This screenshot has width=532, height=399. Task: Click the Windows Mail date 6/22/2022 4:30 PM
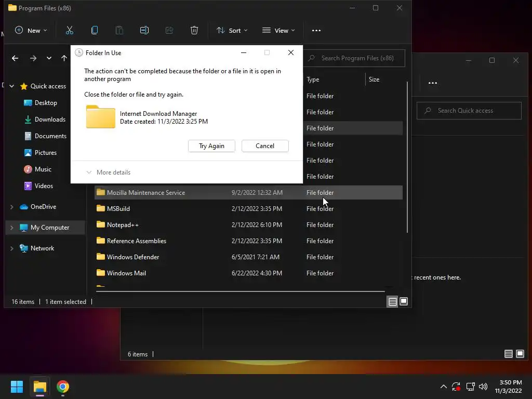pos(257,273)
